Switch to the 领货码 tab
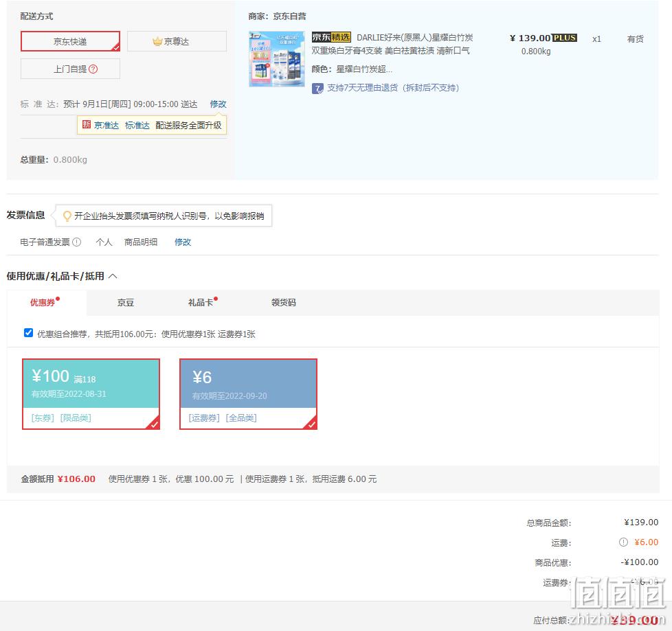 click(x=284, y=302)
